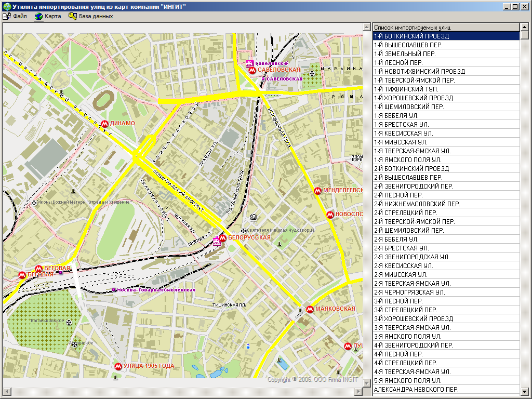
Task: Click the Улица 1905 года metro icon
Action: (118, 366)
